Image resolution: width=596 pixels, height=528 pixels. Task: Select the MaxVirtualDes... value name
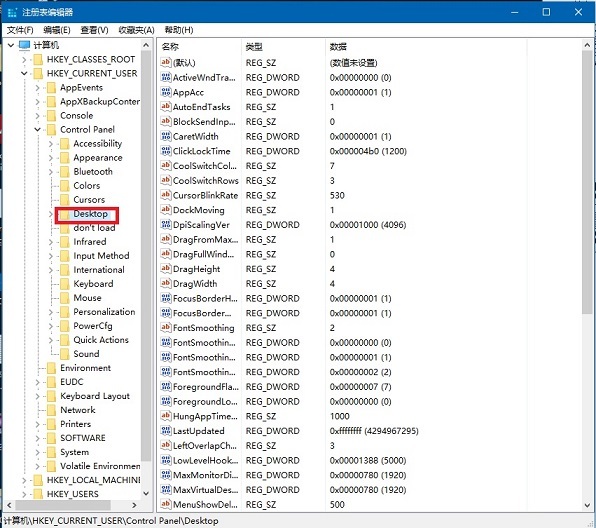pyautogui.click(x=205, y=490)
